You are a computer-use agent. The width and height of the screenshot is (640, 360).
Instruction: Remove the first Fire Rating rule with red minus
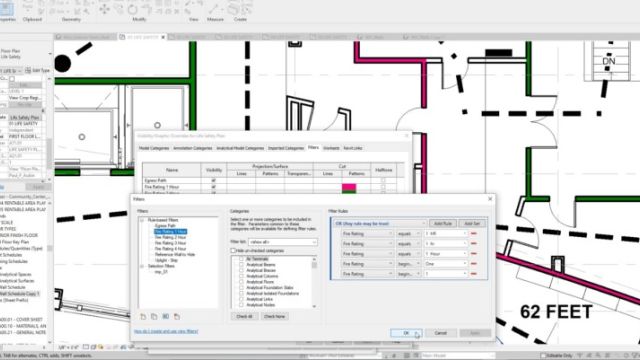(x=474, y=233)
